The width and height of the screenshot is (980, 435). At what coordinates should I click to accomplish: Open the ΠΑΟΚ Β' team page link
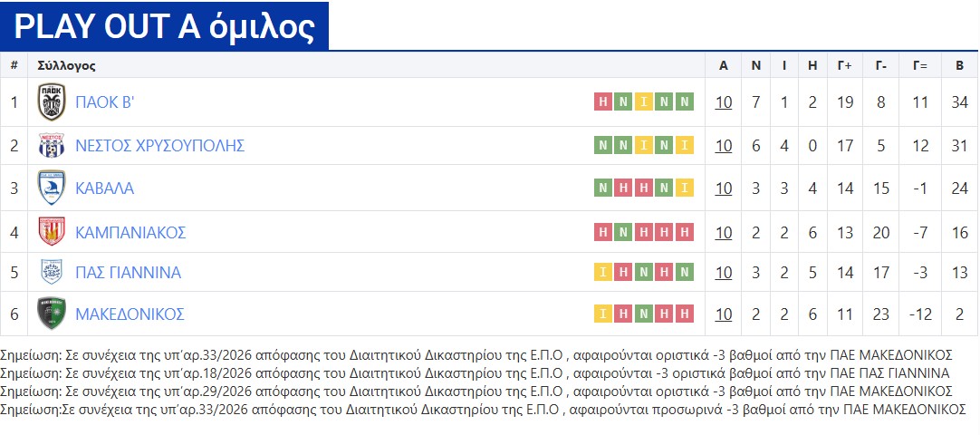(105, 101)
